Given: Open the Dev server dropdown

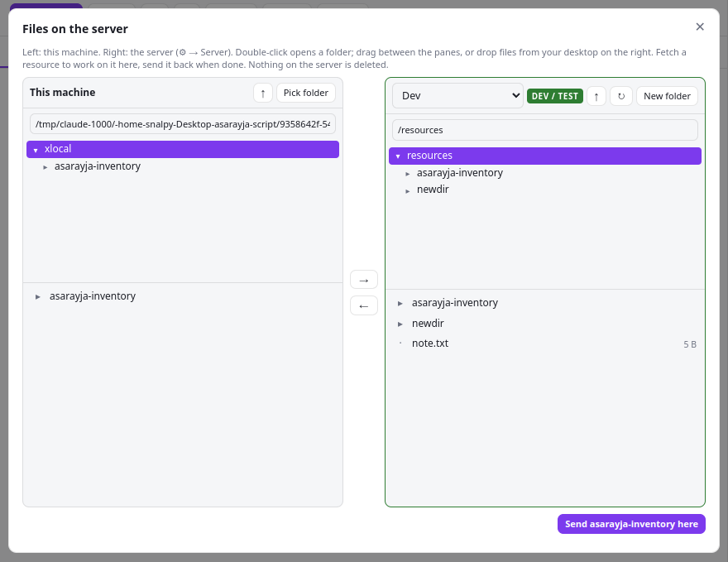Looking at the screenshot, I should (x=457, y=96).
